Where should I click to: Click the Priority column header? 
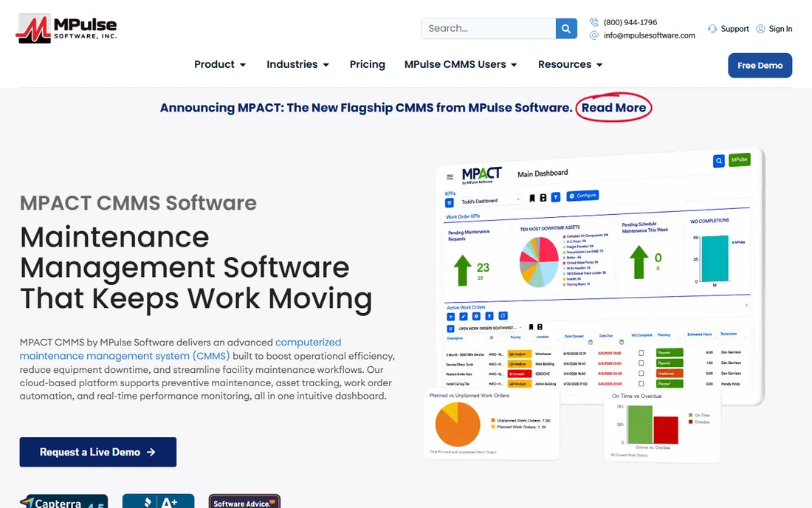click(515, 337)
